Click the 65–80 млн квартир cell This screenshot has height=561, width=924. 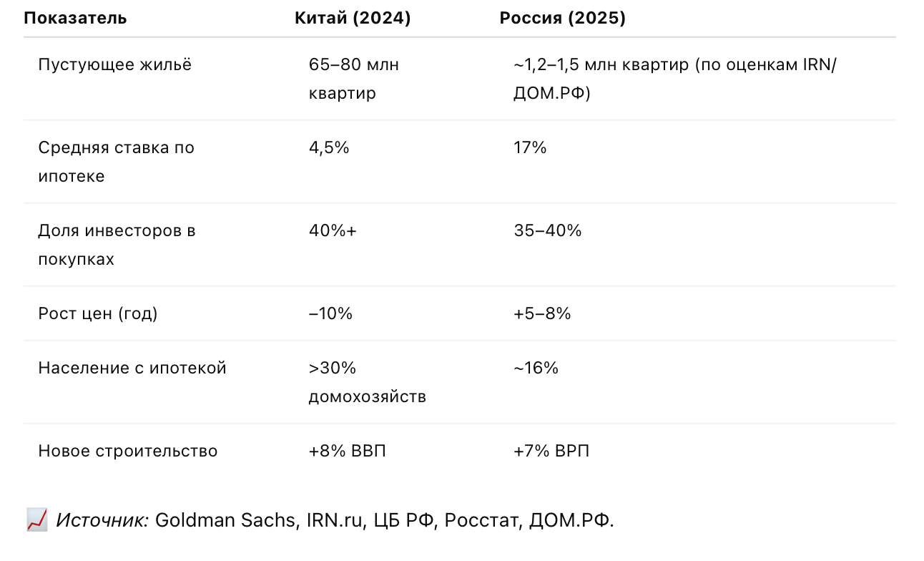tap(353, 79)
